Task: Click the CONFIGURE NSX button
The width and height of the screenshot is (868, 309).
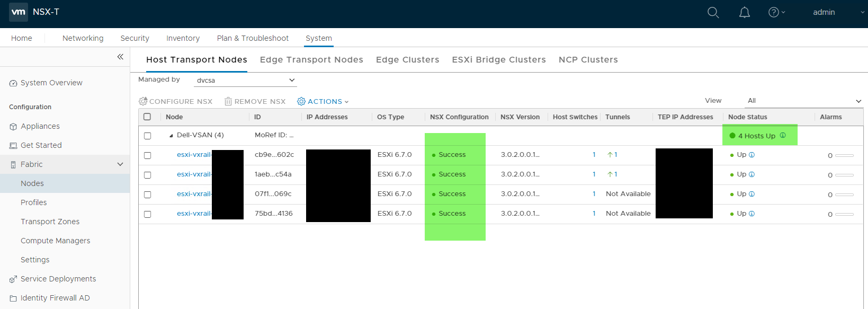Action: click(176, 101)
